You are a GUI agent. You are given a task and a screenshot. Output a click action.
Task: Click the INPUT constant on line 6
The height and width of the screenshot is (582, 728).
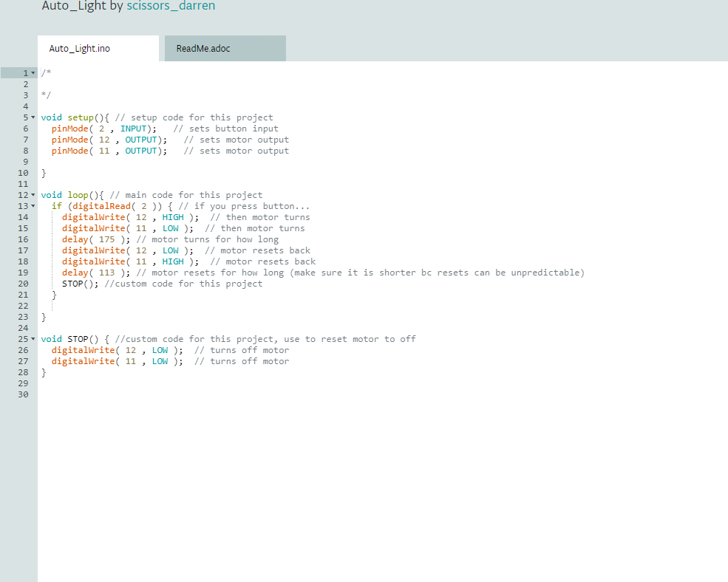132,128
